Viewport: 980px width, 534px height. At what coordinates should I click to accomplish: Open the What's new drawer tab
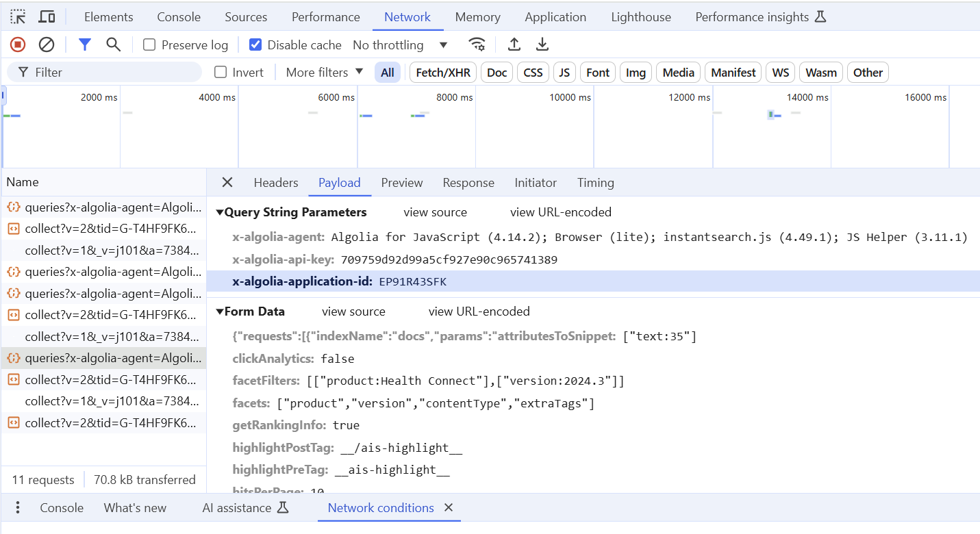pos(135,507)
